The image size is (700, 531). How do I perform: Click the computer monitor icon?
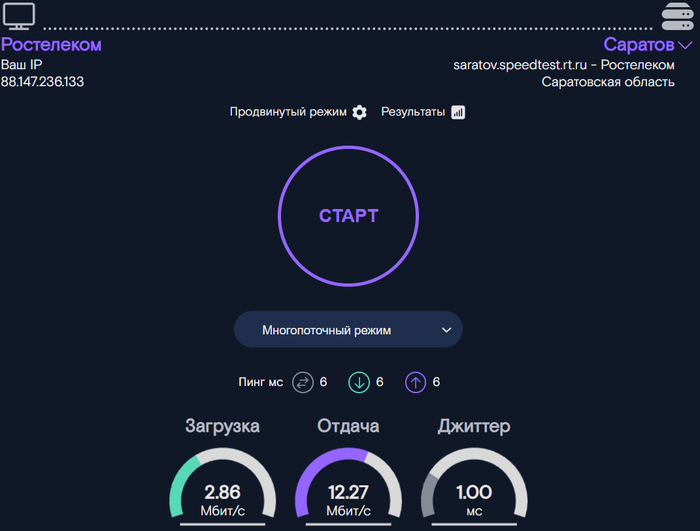tap(19, 16)
